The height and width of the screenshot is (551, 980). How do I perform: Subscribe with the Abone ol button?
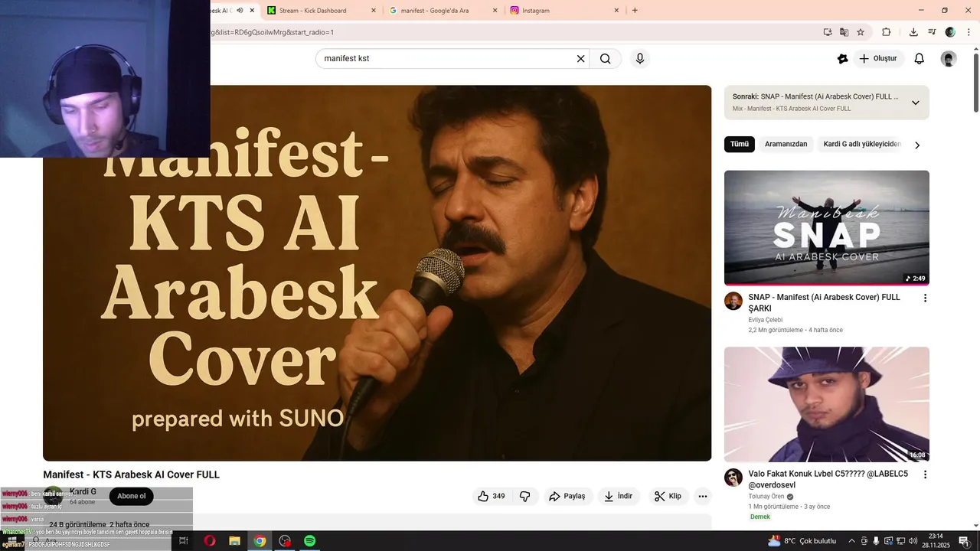(x=131, y=496)
